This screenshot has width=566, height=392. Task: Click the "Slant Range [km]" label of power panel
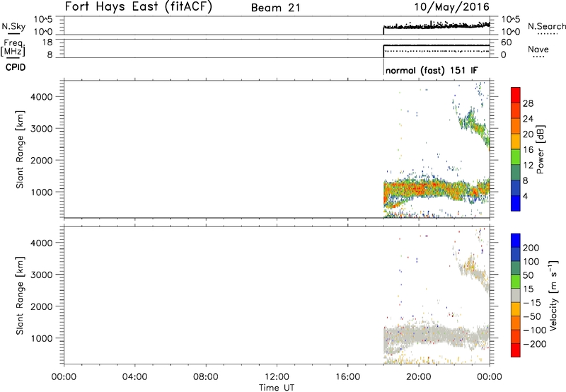pos(20,149)
